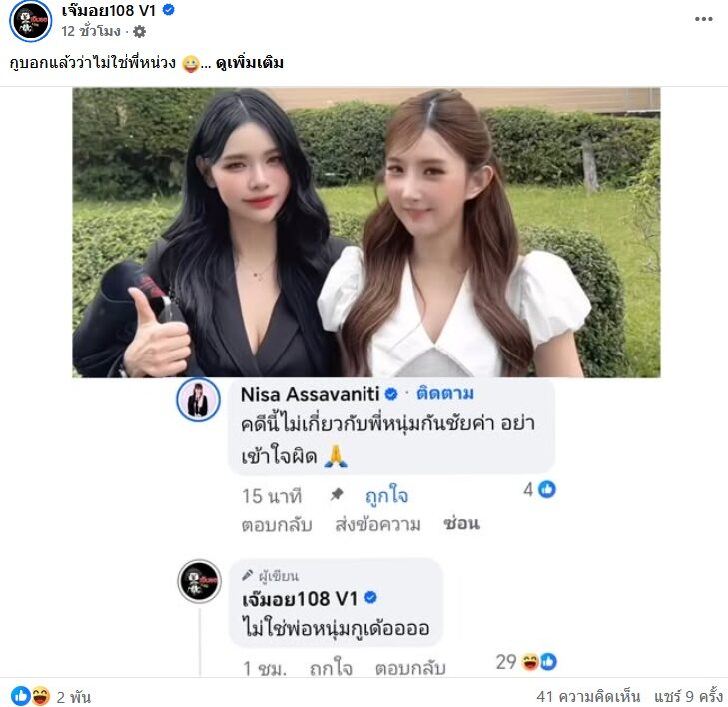
Task: Expand the post text with ดูเพิ่มเติม
Action: pos(250,63)
